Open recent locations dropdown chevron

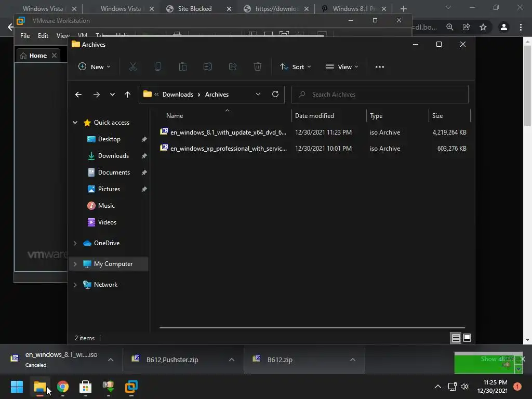pyautogui.click(x=112, y=95)
